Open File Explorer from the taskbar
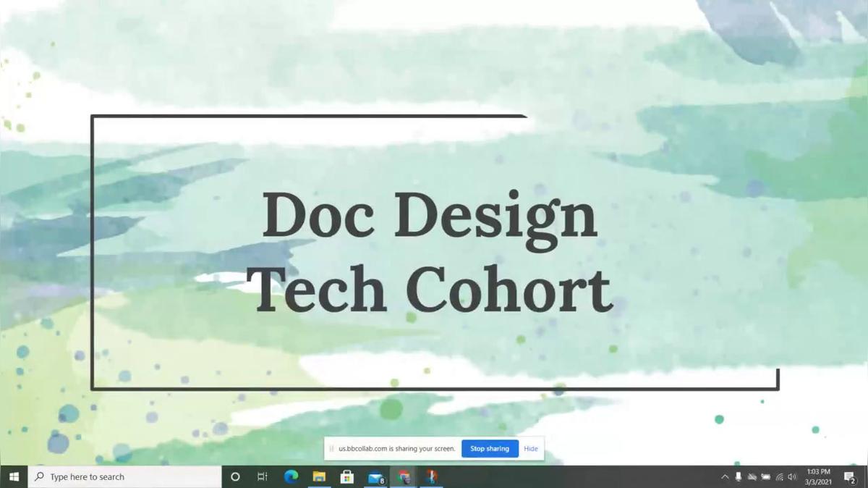This screenshot has height=488, width=868. click(x=319, y=476)
